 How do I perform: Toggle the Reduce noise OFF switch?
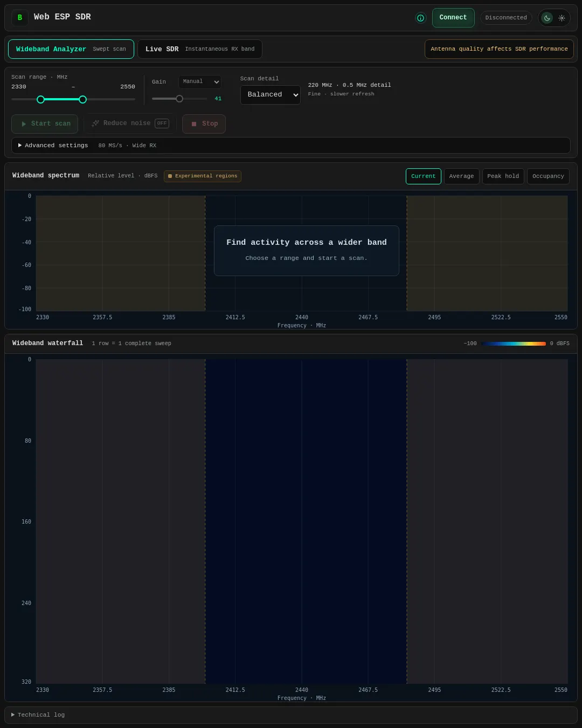click(162, 123)
